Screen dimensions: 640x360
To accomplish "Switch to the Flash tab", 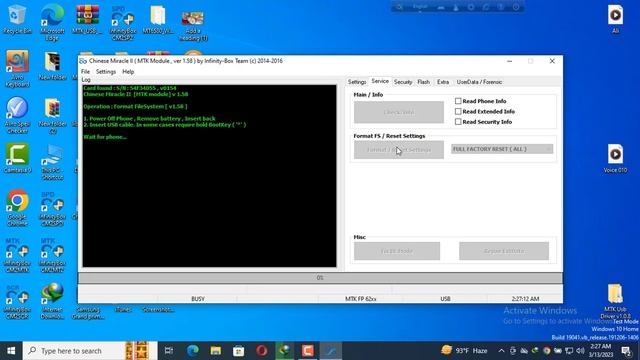I will (x=423, y=82).
